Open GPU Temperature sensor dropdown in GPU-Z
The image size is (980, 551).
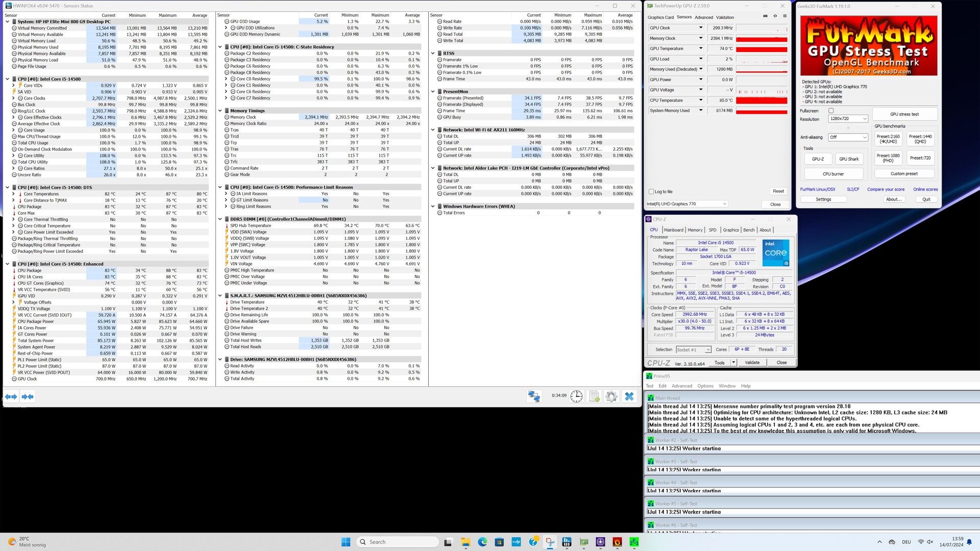pos(701,48)
